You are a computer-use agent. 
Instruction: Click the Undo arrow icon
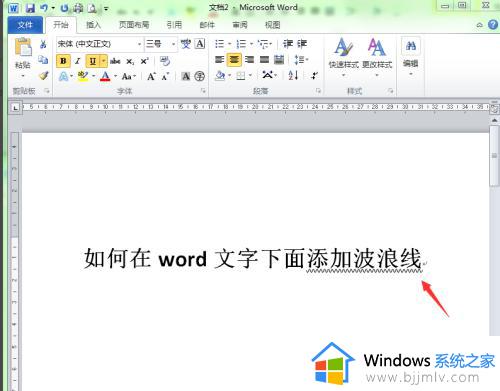pyautogui.click(x=44, y=8)
